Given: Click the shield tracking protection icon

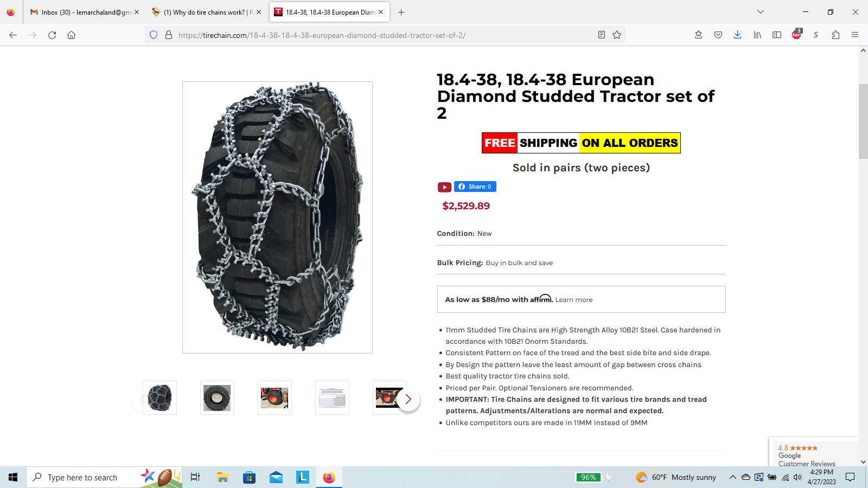Looking at the screenshot, I should point(154,35).
